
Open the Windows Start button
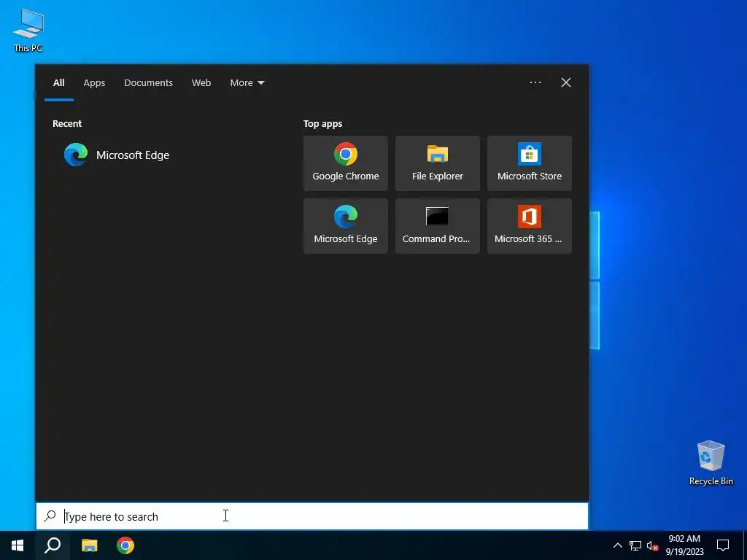tap(18, 545)
